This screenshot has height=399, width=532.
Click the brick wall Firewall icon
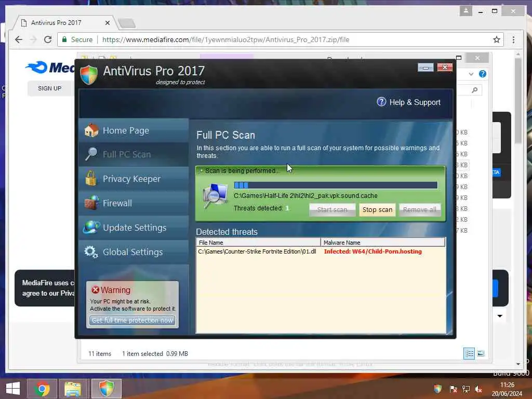91,203
